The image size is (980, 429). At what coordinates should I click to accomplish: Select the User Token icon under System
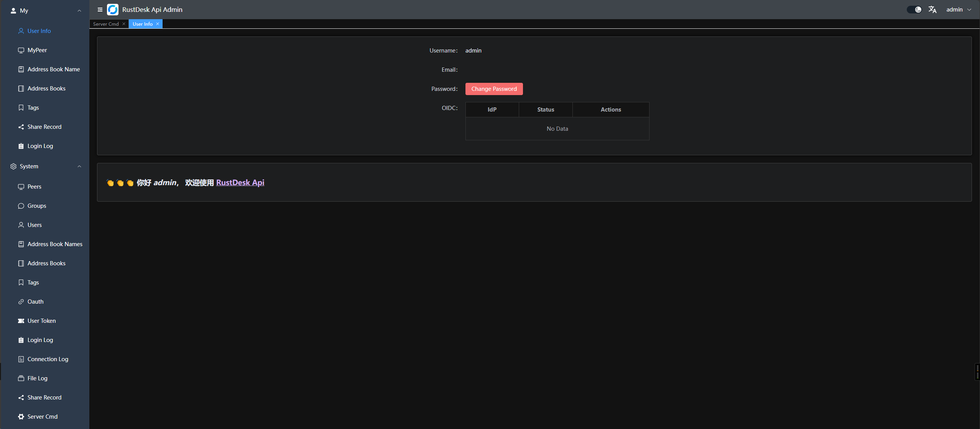21,321
